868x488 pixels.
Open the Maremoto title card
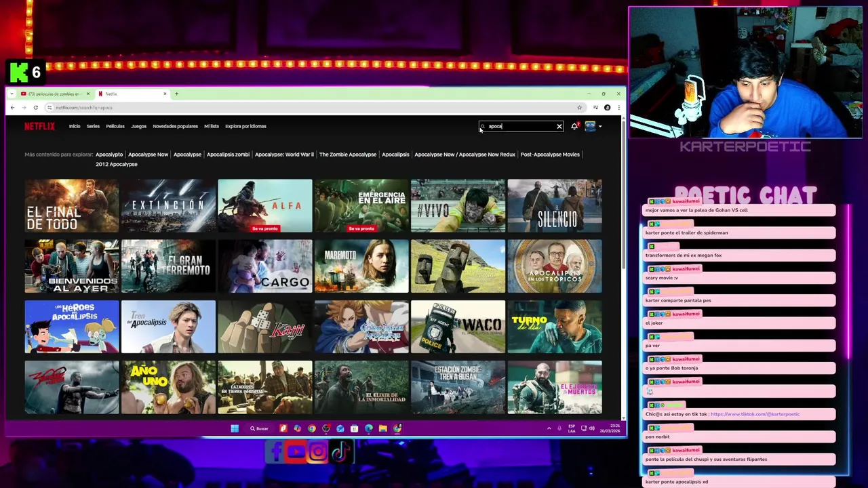point(361,266)
